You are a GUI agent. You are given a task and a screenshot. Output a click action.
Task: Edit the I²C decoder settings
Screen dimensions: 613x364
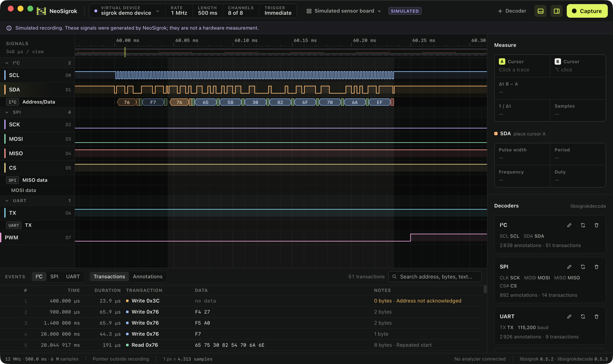coord(569,225)
